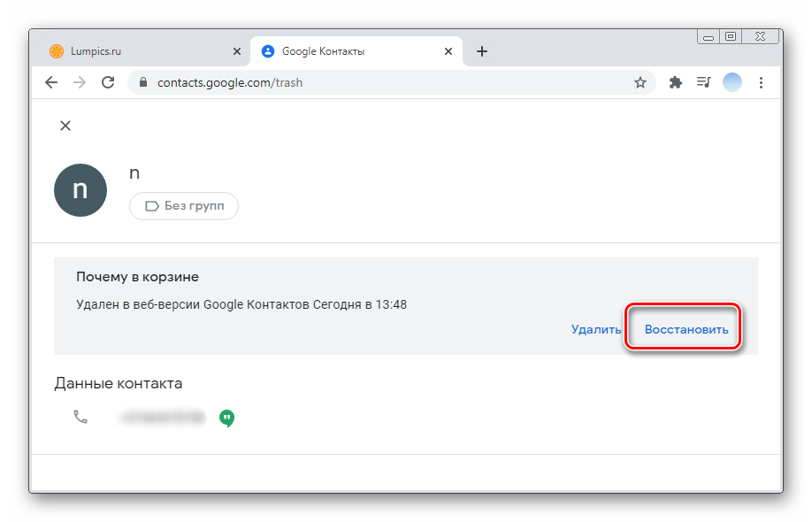The width and height of the screenshot is (812, 522).
Task: Click the Hangouts icon next to phone number
Action: (x=227, y=417)
